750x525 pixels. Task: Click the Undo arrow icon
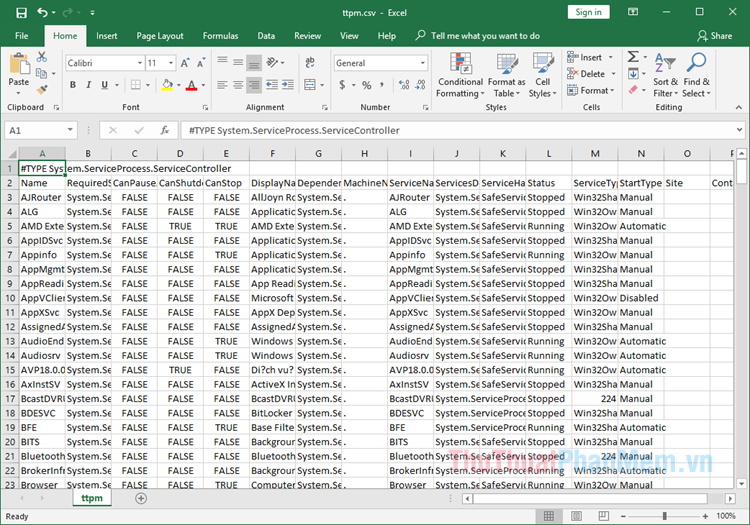pos(43,12)
